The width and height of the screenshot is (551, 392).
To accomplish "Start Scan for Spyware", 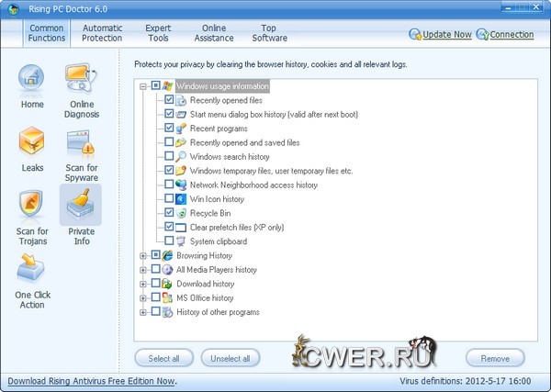I will click(82, 144).
